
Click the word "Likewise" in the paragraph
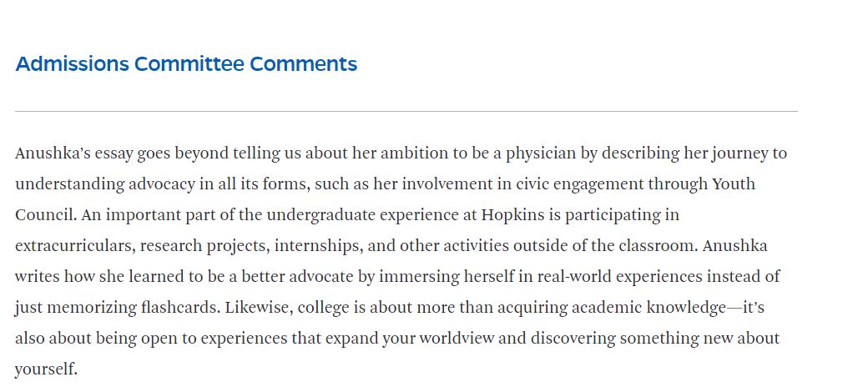click(x=256, y=308)
